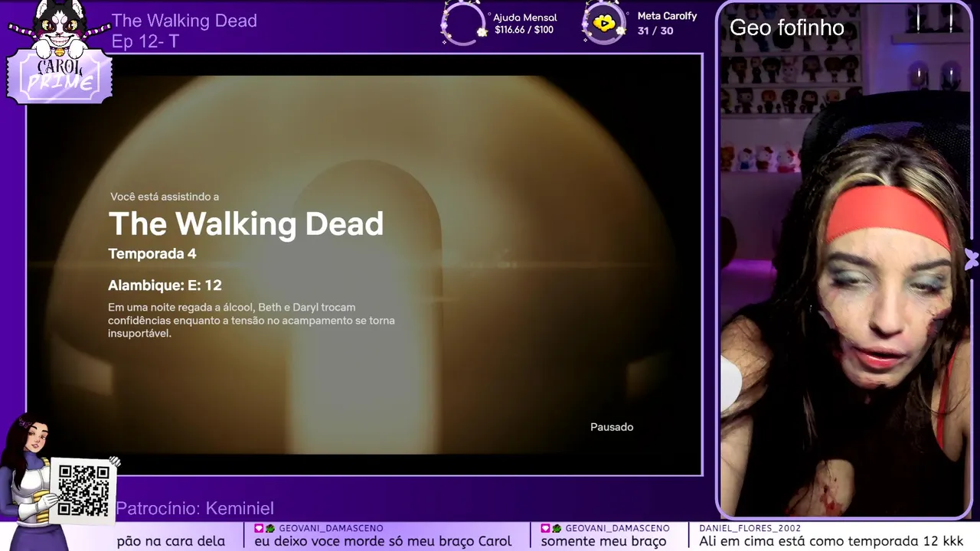Click the '$116.66 / $100' donation amount
The width and height of the screenshot is (980, 551).
[524, 30]
